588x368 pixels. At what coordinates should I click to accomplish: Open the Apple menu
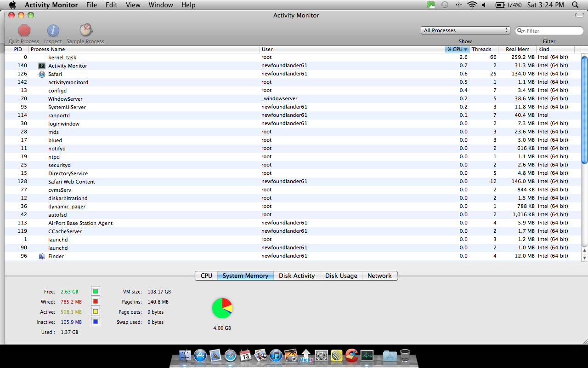click(x=12, y=5)
